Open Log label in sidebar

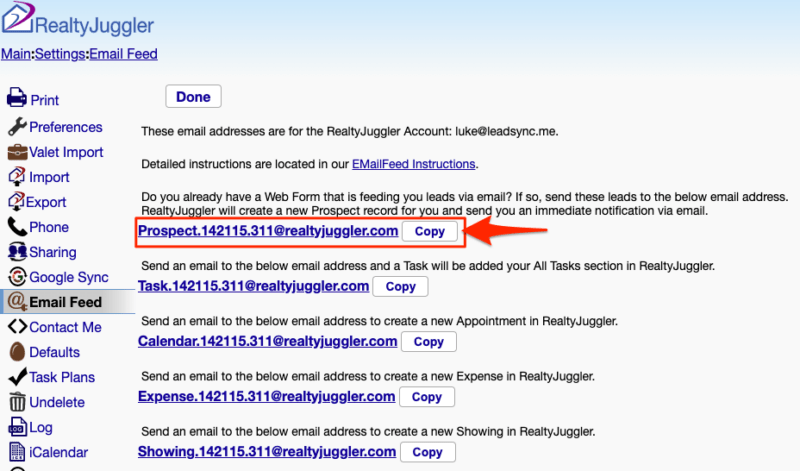click(x=41, y=427)
